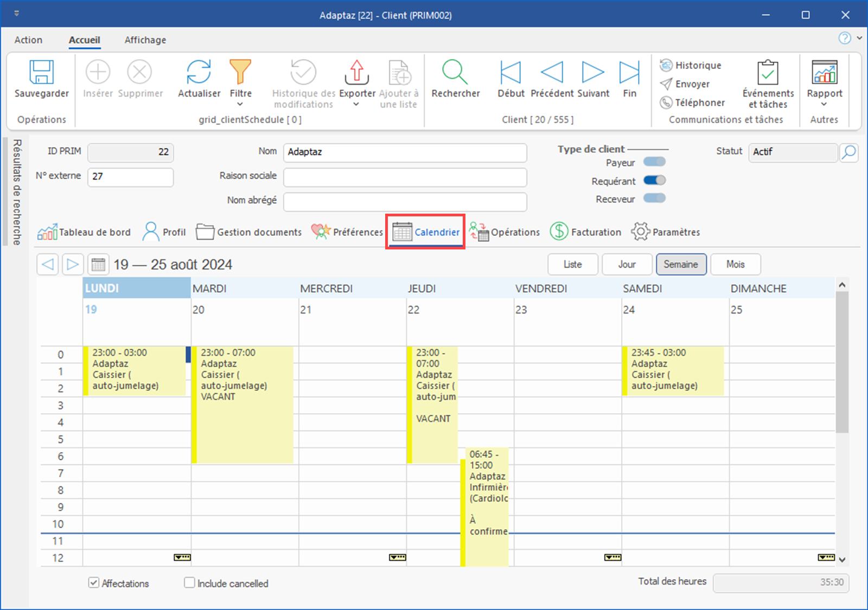The image size is (868, 610).
Task: Open the Rapport dropdown menu
Action: (824, 105)
